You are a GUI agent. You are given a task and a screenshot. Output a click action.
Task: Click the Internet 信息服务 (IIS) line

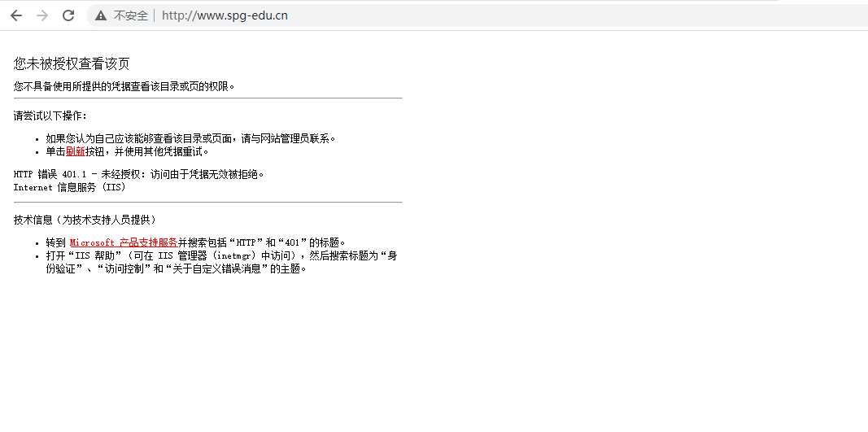click(x=70, y=187)
